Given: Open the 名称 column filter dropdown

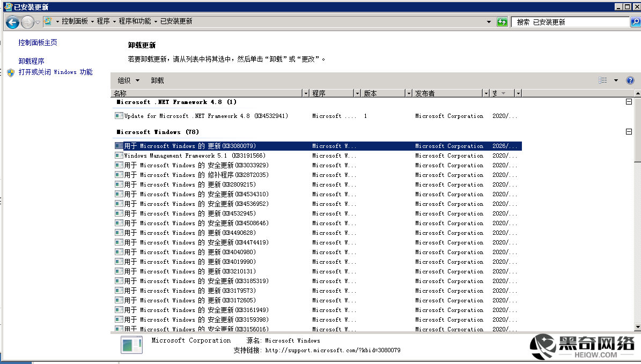Looking at the screenshot, I should click(x=306, y=93).
